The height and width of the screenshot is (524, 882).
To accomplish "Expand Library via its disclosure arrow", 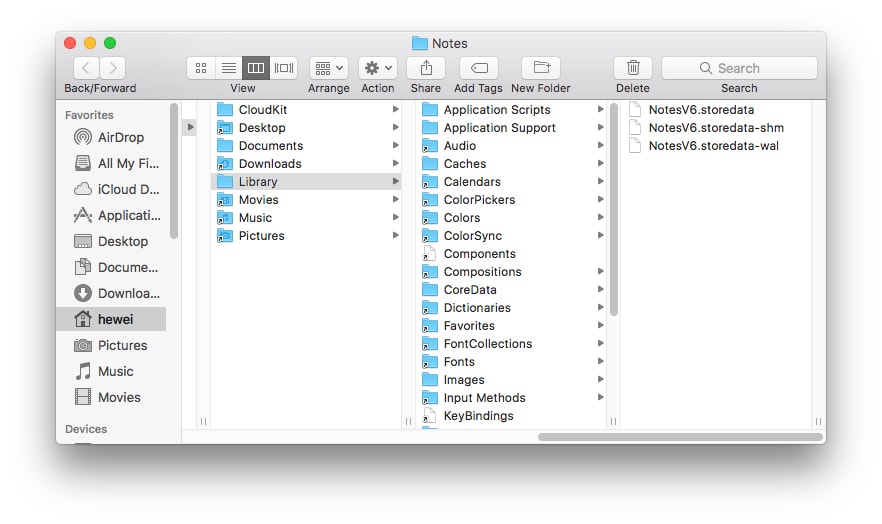I will [x=395, y=181].
